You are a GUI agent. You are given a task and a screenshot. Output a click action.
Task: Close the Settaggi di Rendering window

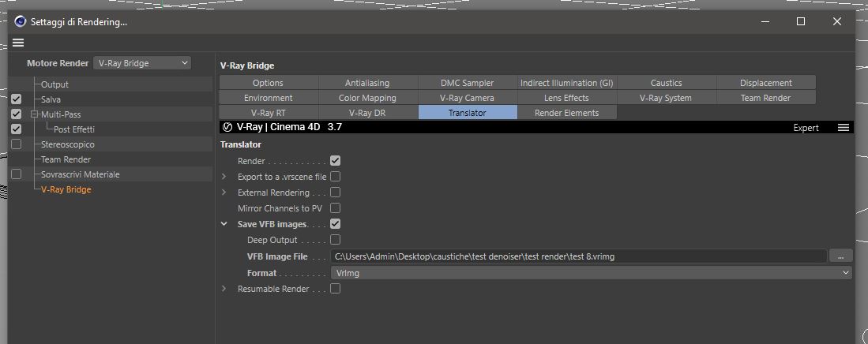click(837, 21)
